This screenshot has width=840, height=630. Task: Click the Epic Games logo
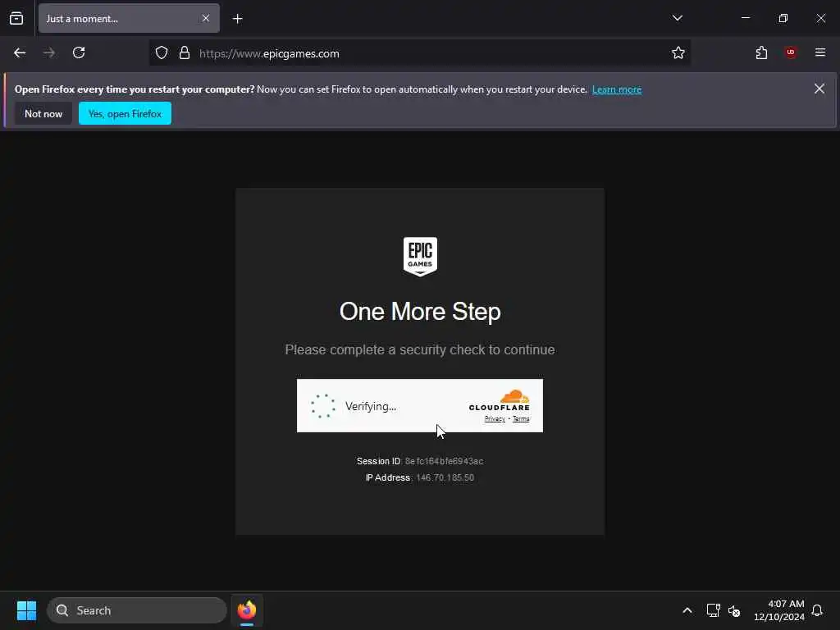[x=420, y=257]
